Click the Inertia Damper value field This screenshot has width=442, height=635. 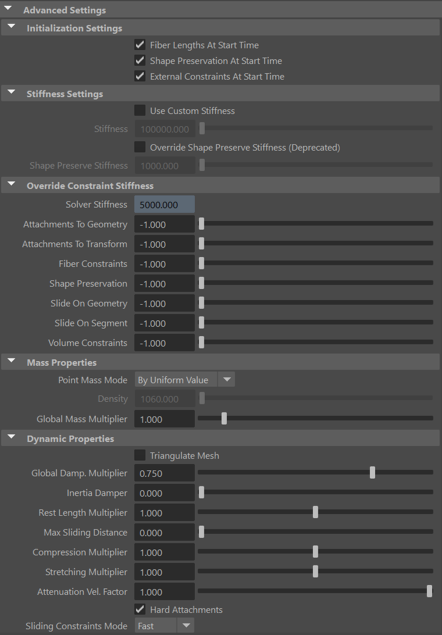point(164,493)
